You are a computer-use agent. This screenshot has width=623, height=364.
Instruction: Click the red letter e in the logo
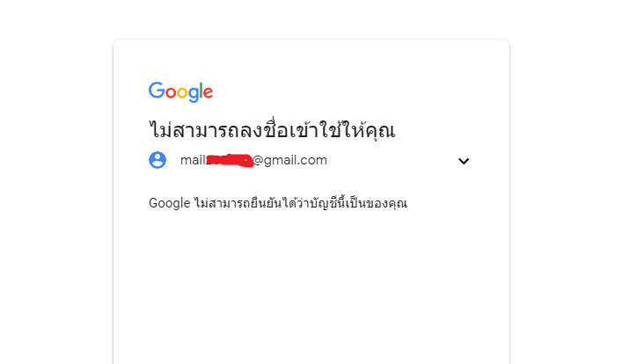209,92
